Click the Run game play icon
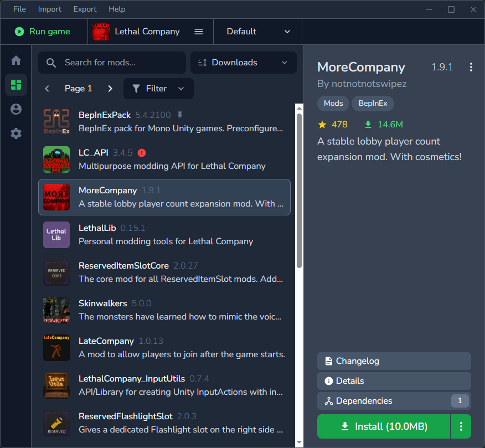 [19, 32]
